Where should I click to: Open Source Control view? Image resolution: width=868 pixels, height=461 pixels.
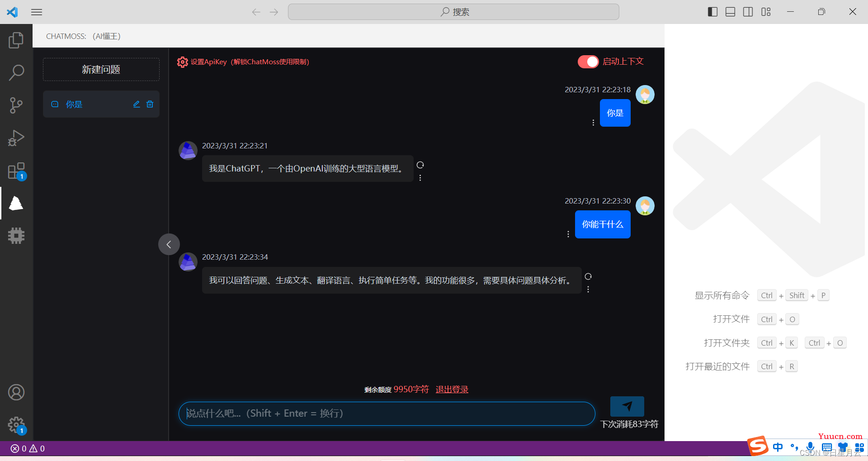tap(16, 105)
